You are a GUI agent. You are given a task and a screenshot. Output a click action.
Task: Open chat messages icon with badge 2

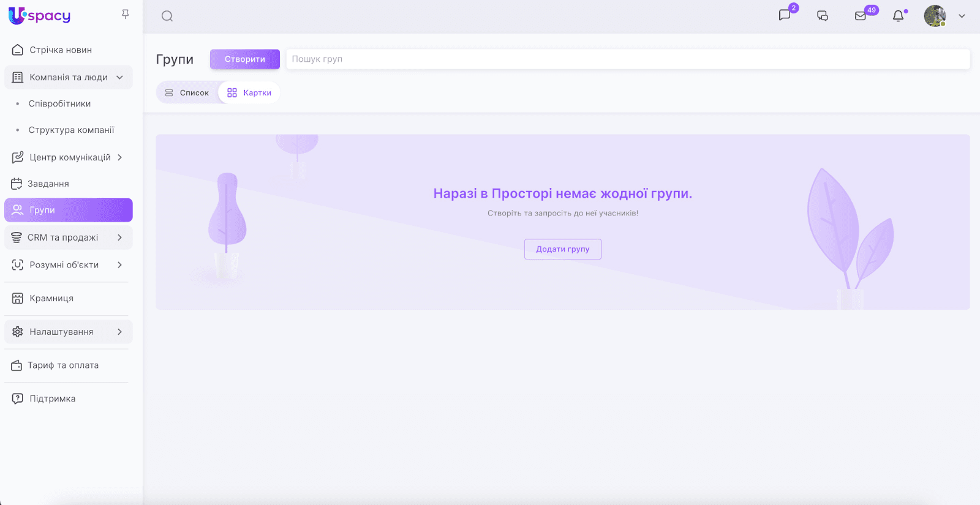[x=785, y=15]
